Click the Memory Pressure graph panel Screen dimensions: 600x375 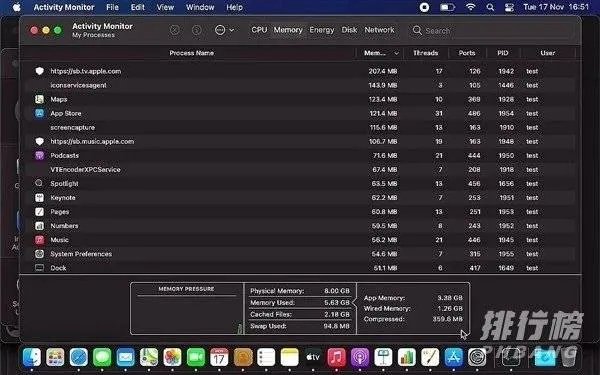[x=187, y=308]
